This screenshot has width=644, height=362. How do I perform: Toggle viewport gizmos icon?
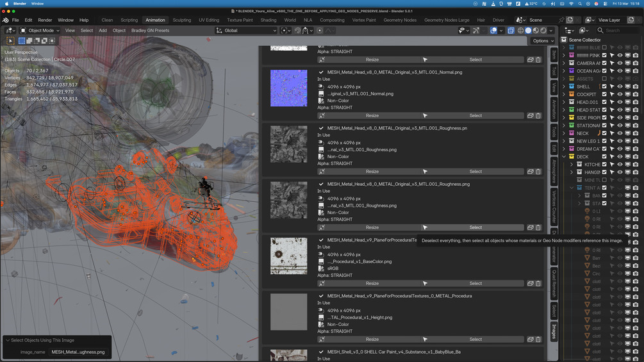click(x=476, y=30)
